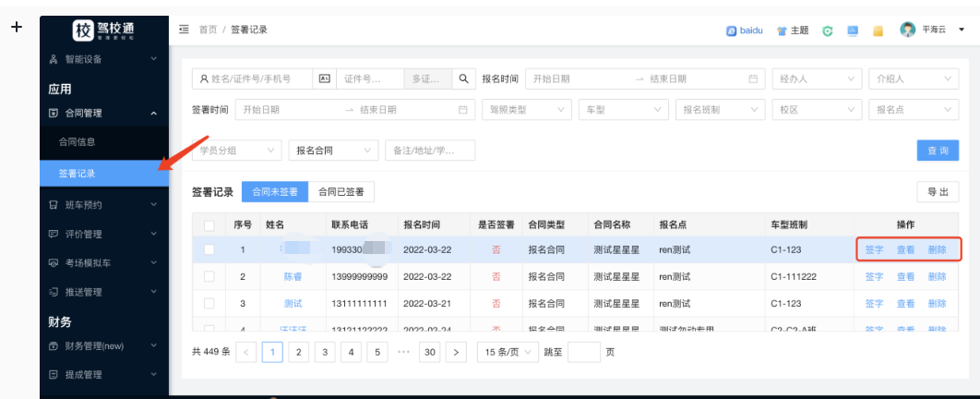The image size is (980, 399).
Task: Click the 考场模拟车 sidebar icon
Action: click(54, 262)
